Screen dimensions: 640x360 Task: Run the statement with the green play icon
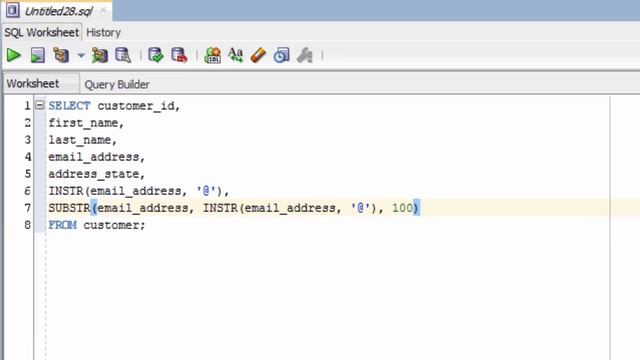click(13, 55)
